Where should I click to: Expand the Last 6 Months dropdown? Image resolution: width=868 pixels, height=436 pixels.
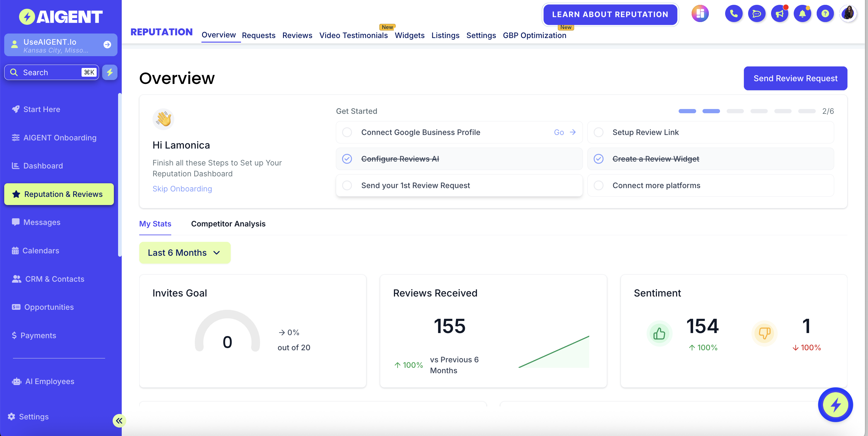click(x=185, y=253)
